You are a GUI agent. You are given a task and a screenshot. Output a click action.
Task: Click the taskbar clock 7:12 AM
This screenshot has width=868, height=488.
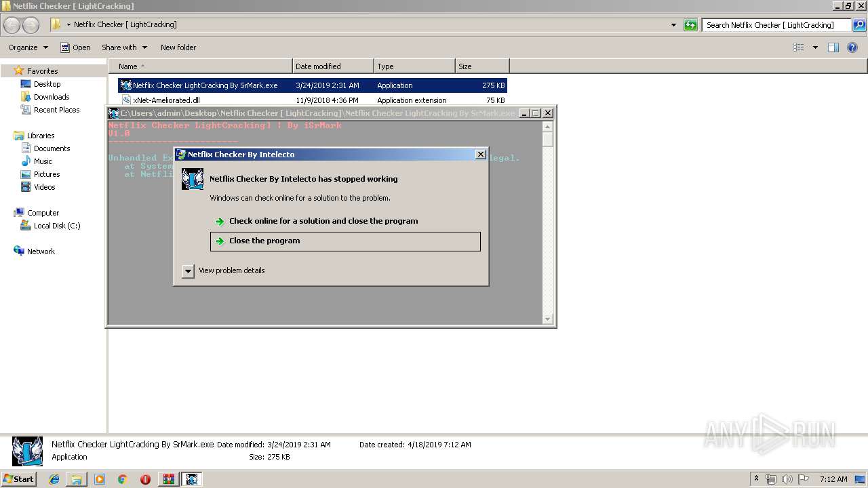click(833, 479)
